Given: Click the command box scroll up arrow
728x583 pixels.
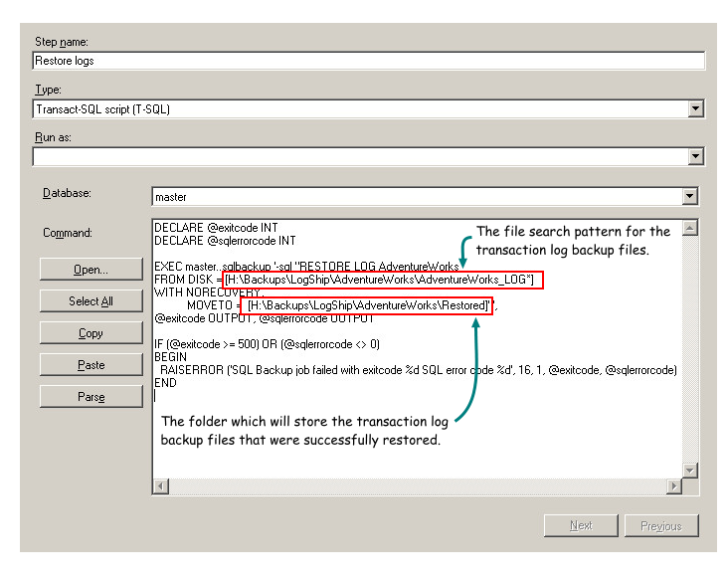Looking at the screenshot, I should point(689,228).
